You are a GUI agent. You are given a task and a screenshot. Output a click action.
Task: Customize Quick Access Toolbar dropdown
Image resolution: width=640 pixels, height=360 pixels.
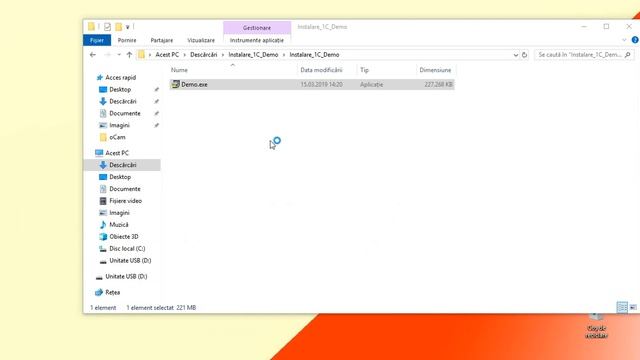pyautogui.click(x=128, y=27)
